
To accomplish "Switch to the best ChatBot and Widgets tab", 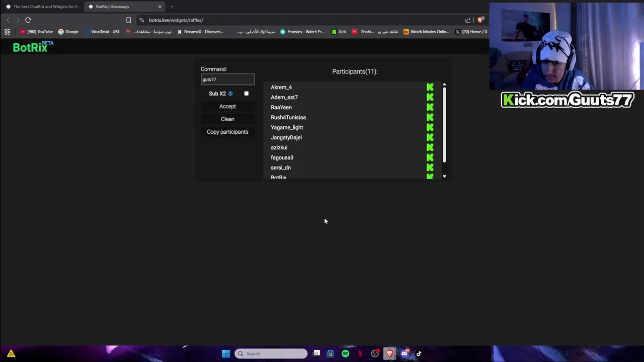I will click(42, 7).
